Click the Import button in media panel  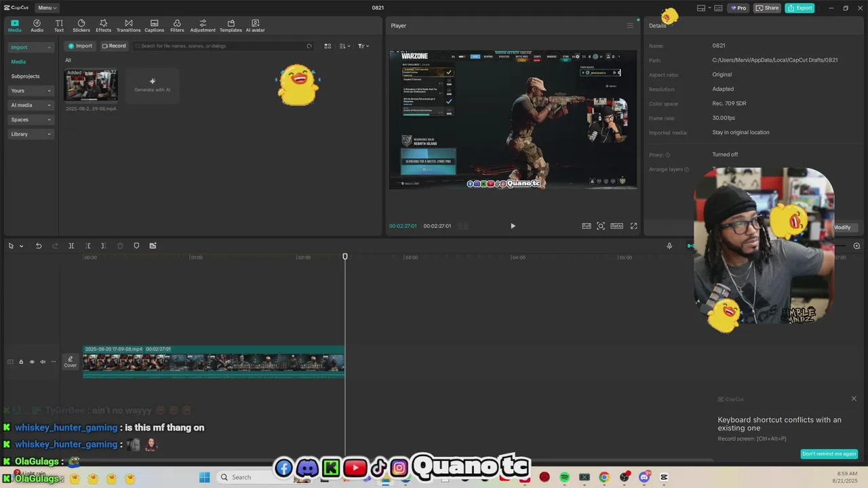[x=80, y=46]
